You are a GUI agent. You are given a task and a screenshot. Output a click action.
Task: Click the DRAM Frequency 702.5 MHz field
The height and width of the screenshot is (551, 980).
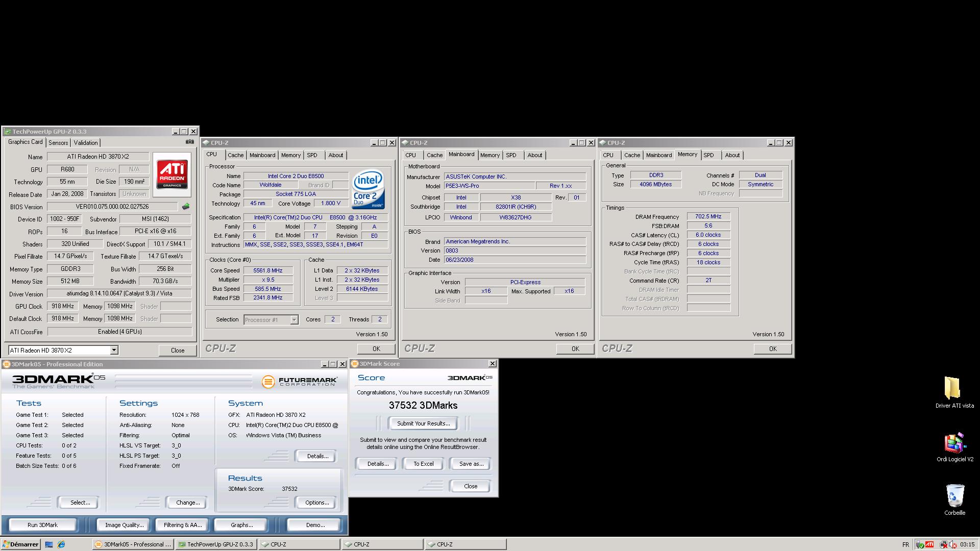click(708, 217)
